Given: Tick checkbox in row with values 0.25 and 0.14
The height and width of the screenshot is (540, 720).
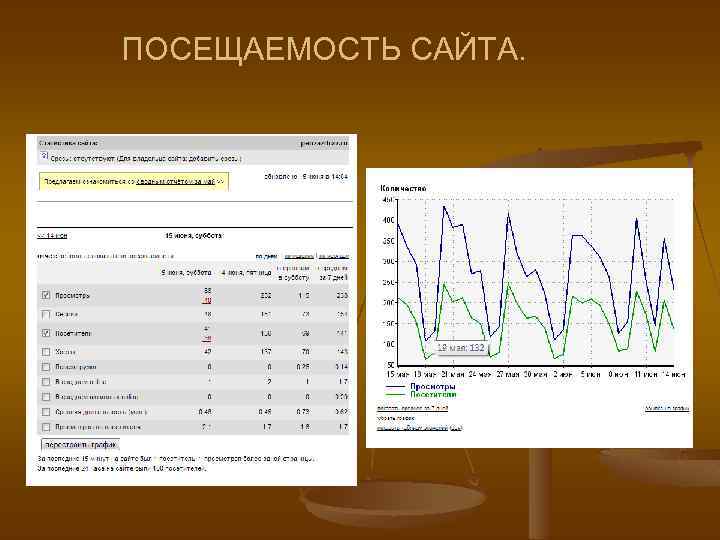Looking at the screenshot, I should 45,367.
